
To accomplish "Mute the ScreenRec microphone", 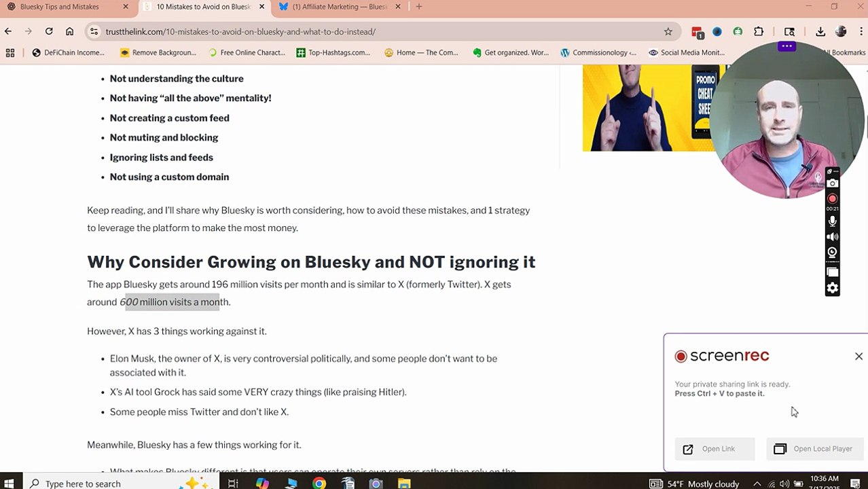I will coord(832,221).
